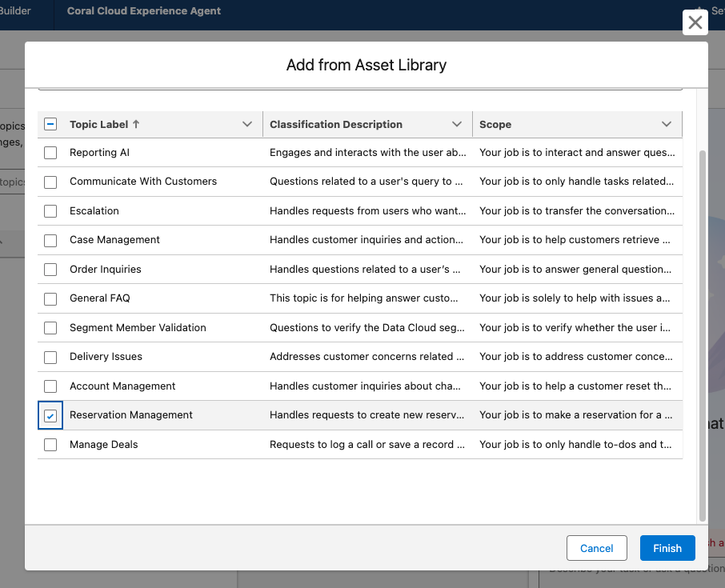Open Topic Label column dropdown chevron
Viewport: 725px width, 588px height.
click(247, 124)
